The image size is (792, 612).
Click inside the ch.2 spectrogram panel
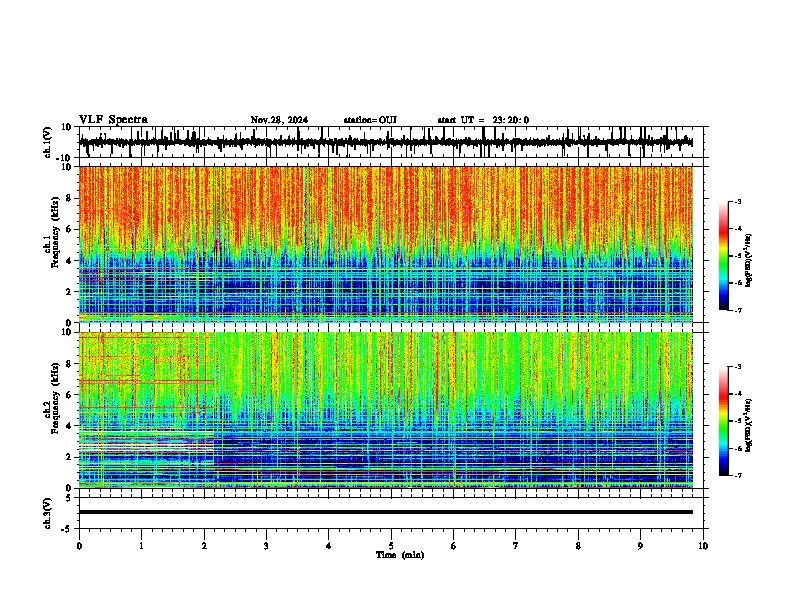(385, 410)
